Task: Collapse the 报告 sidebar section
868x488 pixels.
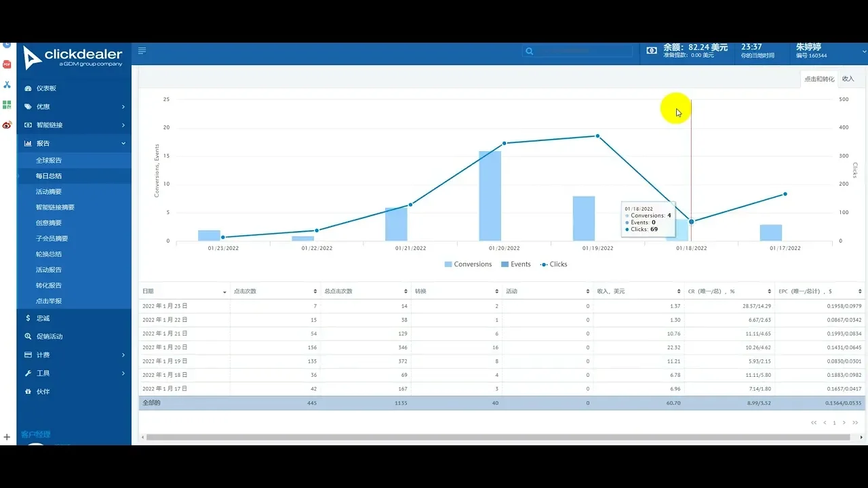Action: pyautogui.click(x=123, y=144)
